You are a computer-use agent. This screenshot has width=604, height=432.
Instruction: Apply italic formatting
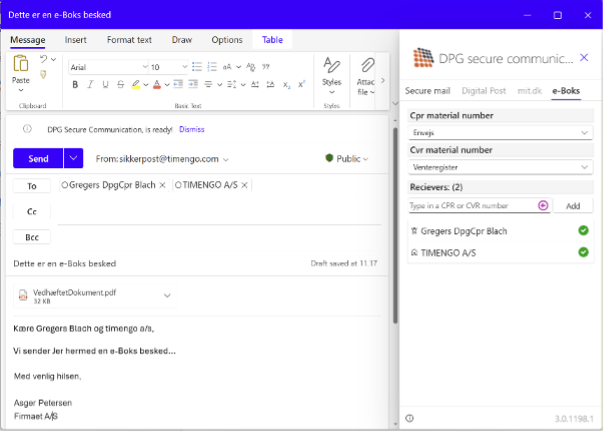(x=90, y=84)
